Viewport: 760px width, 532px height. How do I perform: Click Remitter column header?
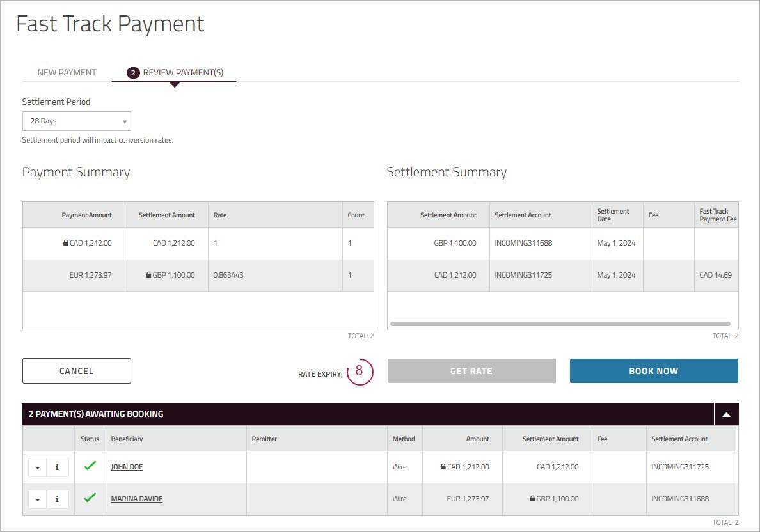pyautogui.click(x=264, y=439)
